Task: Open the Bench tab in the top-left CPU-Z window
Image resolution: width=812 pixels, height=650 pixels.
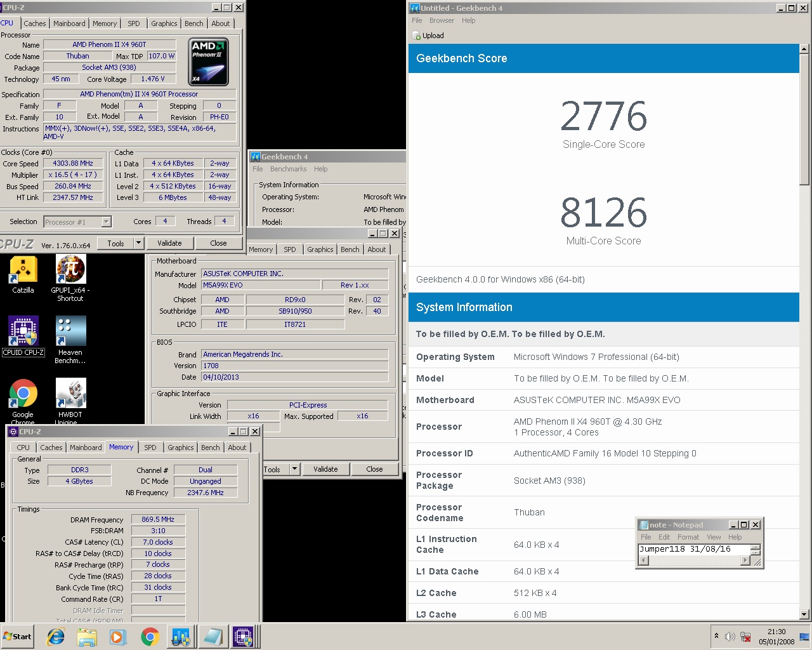Action: [194, 23]
